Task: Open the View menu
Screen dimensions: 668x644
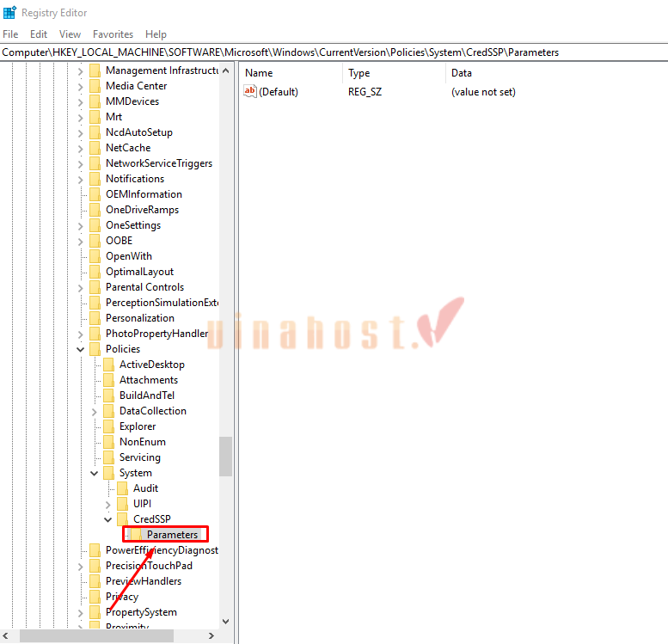Action: click(70, 34)
